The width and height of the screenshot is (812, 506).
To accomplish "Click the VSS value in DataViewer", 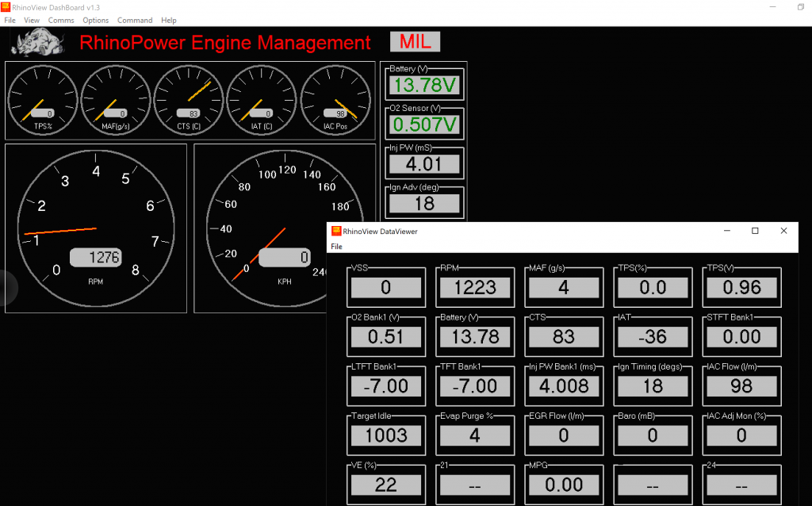I will pyautogui.click(x=386, y=287).
